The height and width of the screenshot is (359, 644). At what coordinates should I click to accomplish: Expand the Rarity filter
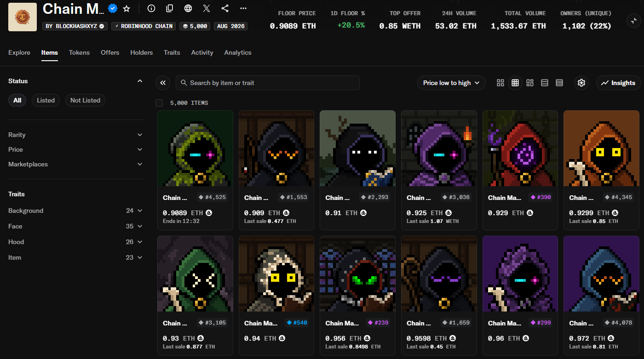76,135
